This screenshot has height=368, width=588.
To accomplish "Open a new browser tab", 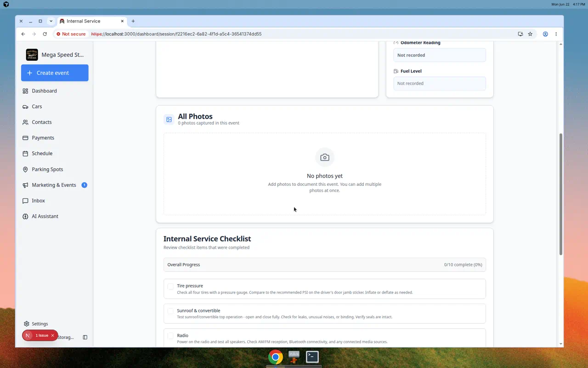I will (133, 21).
